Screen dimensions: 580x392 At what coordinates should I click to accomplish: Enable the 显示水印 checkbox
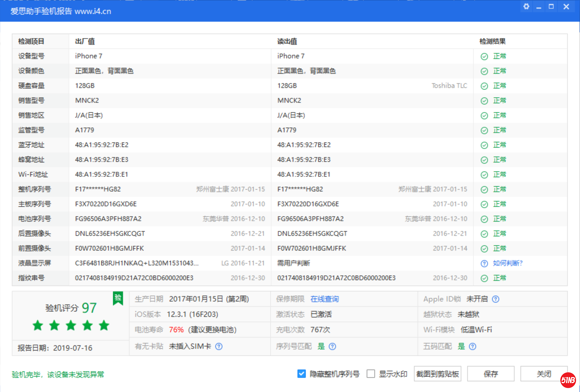(x=371, y=373)
